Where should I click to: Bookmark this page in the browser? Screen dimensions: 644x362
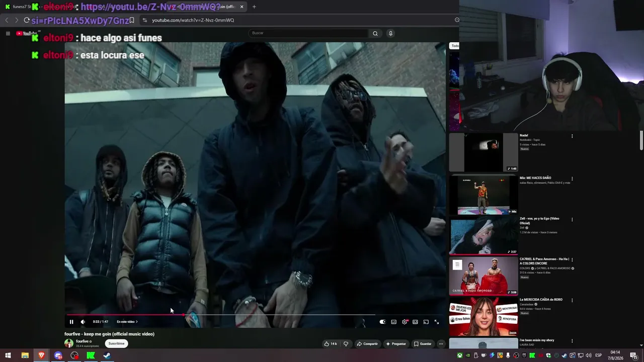132,20
